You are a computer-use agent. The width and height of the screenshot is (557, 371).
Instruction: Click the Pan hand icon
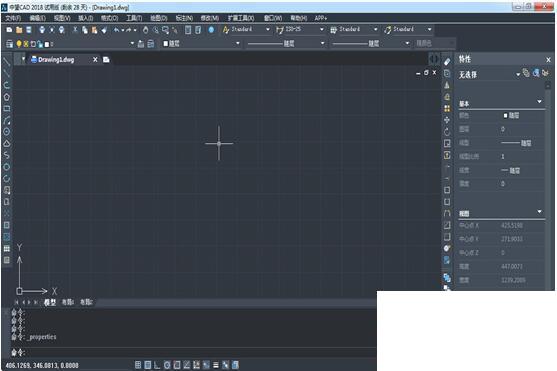145,30
